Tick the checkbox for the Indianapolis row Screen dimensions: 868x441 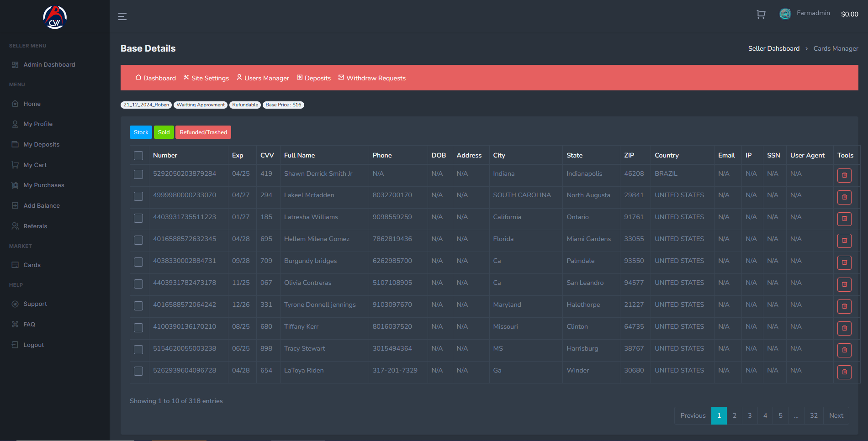(138, 174)
